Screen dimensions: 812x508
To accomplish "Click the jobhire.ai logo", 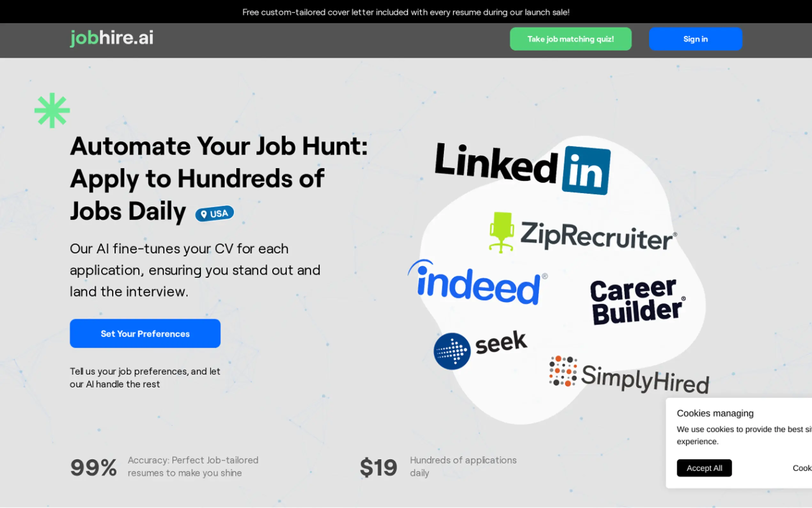I will tap(112, 38).
